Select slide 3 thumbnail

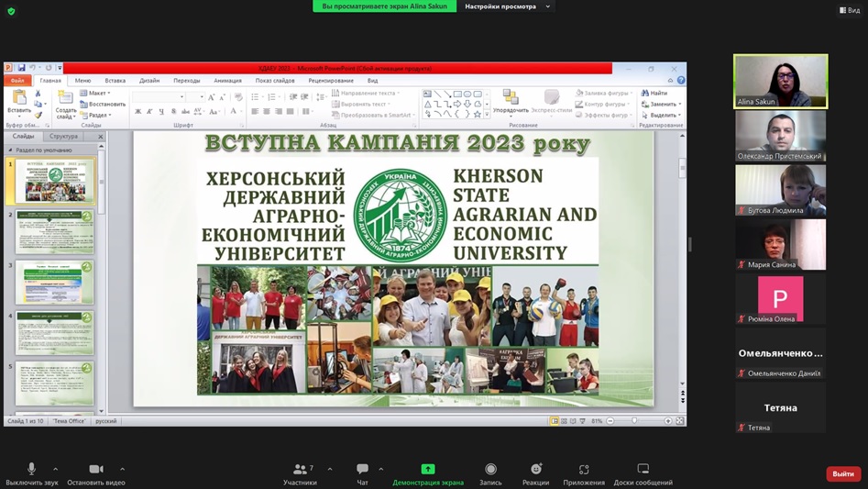coord(54,283)
